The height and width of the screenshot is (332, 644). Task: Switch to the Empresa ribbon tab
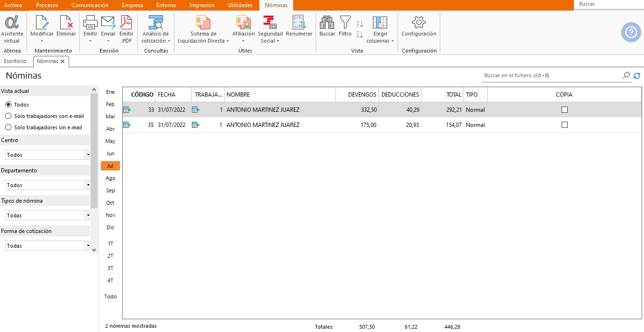[132, 5]
